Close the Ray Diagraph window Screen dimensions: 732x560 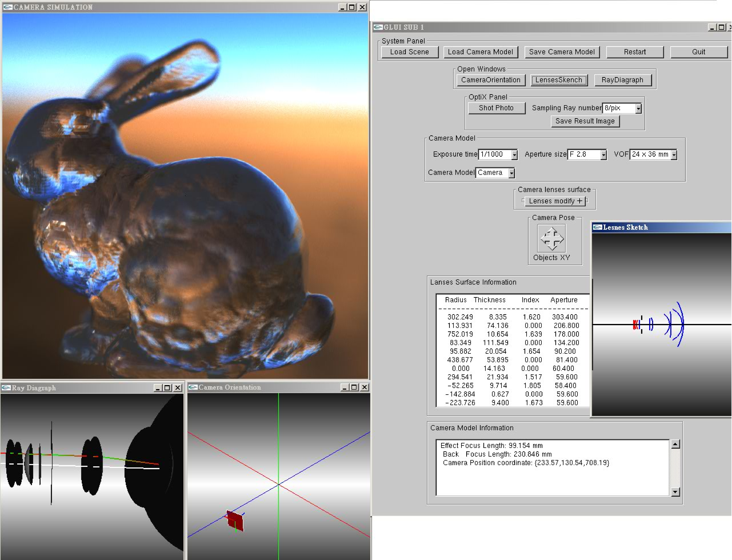pos(178,388)
